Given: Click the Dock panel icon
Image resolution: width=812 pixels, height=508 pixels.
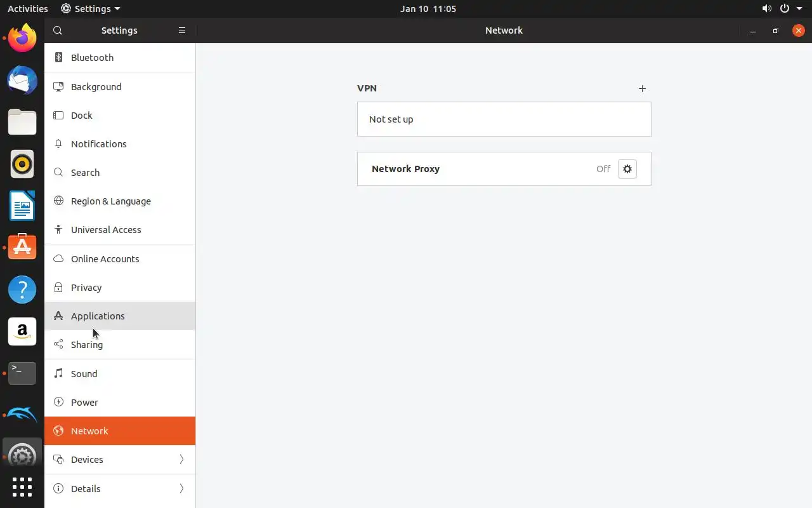Looking at the screenshot, I should 58,115.
